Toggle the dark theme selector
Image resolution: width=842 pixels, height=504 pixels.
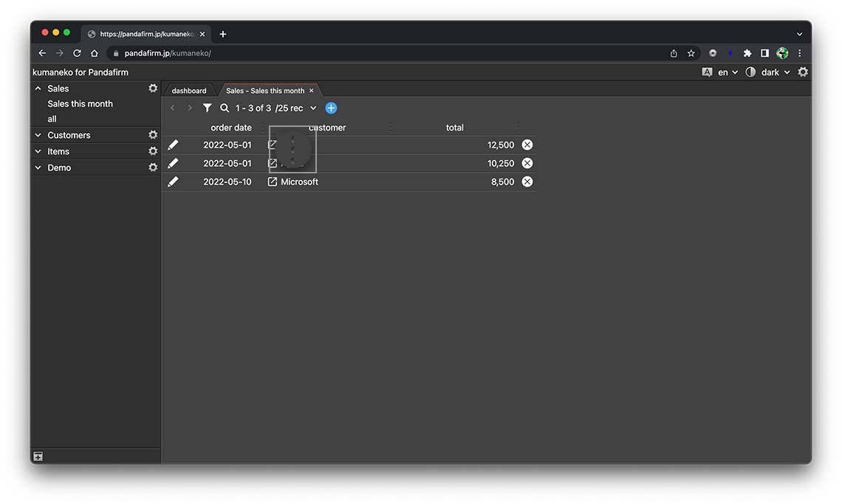pyautogui.click(x=770, y=72)
